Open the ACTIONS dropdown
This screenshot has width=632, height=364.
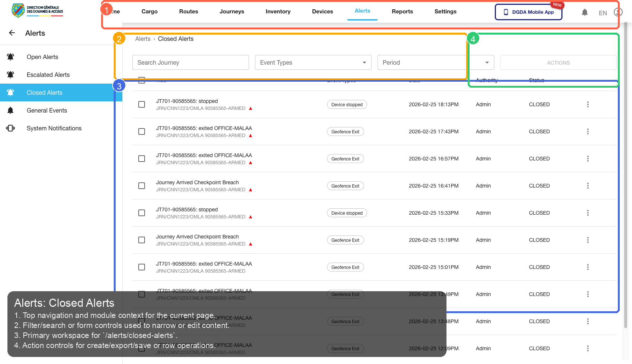[x=558, y=62]
